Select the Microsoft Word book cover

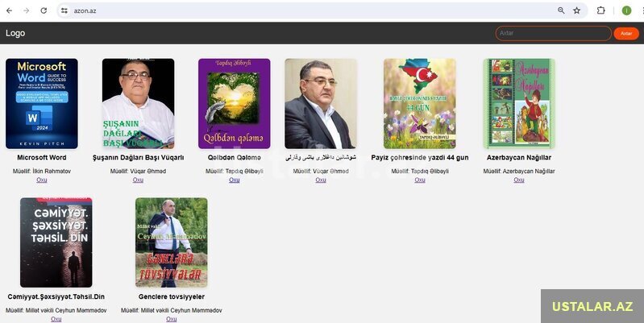(41, 103)
